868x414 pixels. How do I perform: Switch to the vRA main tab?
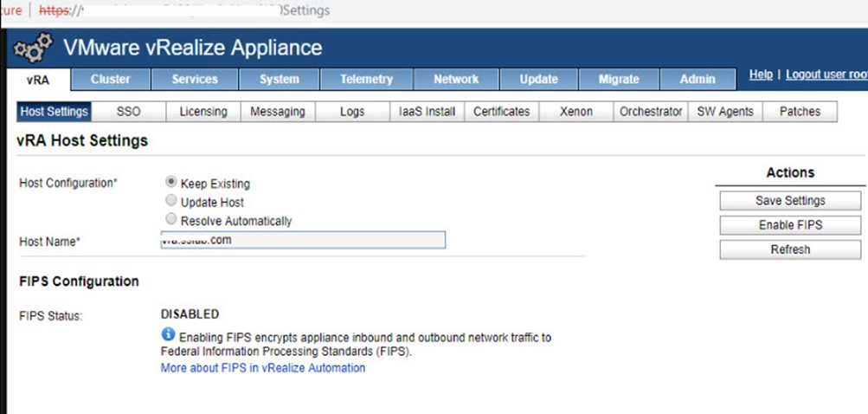pos(37,80)
